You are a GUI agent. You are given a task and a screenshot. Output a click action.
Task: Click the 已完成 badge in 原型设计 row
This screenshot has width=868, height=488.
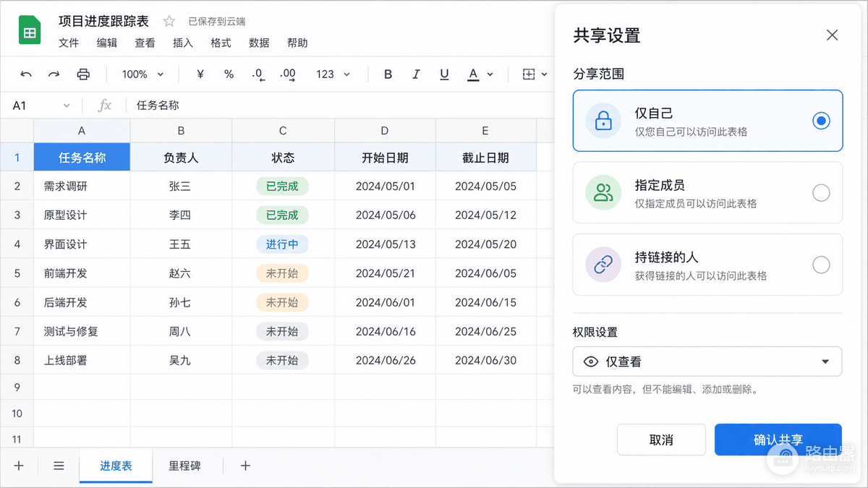282,215
